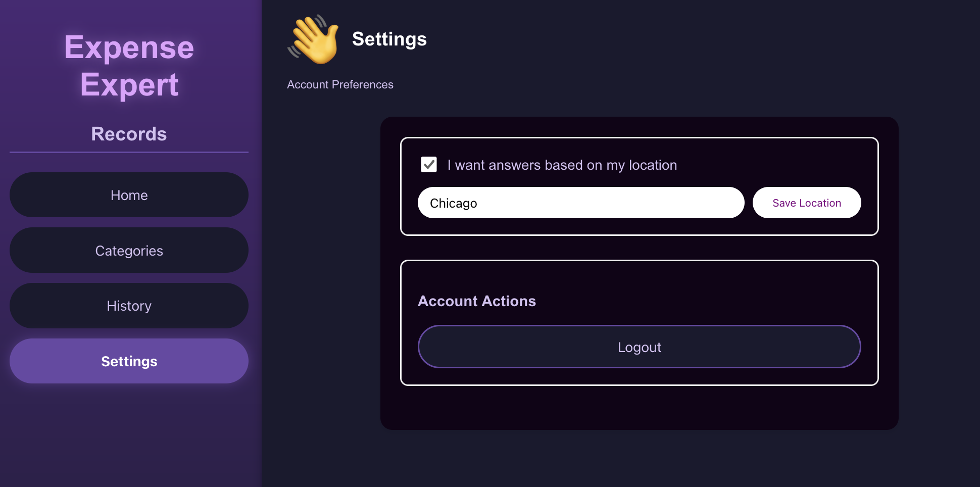The image size is (980, 487).
Task: Click the empty area below the Logout card
Action: click(639, 408)
